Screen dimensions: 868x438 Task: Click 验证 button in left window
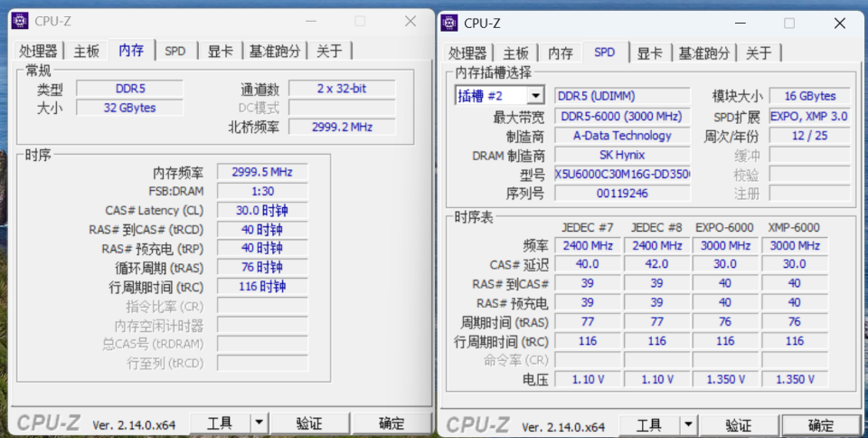(309, 424)
